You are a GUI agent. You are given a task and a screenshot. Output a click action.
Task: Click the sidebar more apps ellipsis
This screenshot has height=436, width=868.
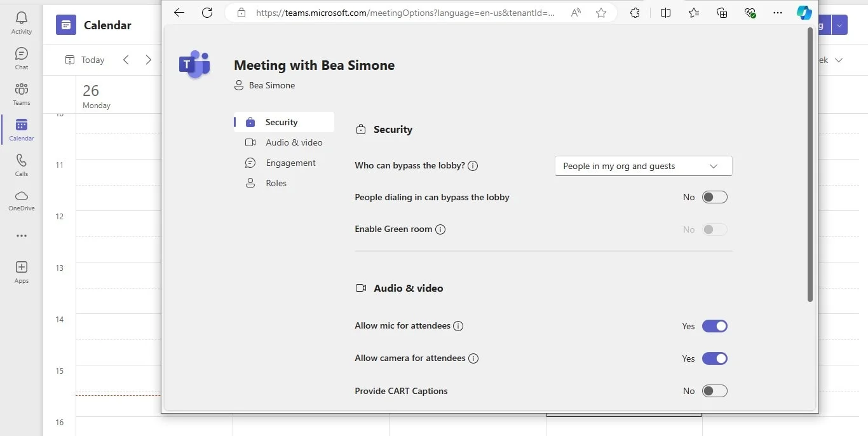click(22, 236)
